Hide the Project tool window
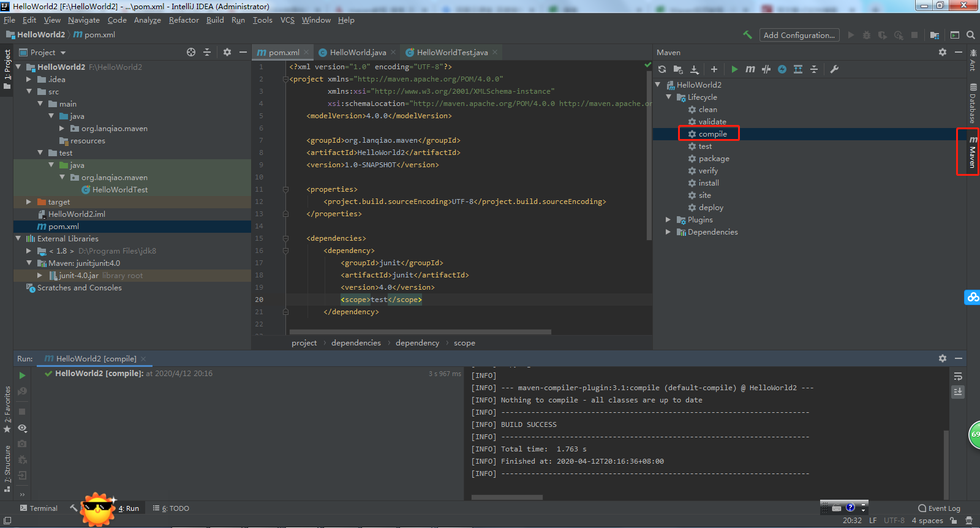Image resolution: width=980 pixels, height=528 pixels. 243,52
